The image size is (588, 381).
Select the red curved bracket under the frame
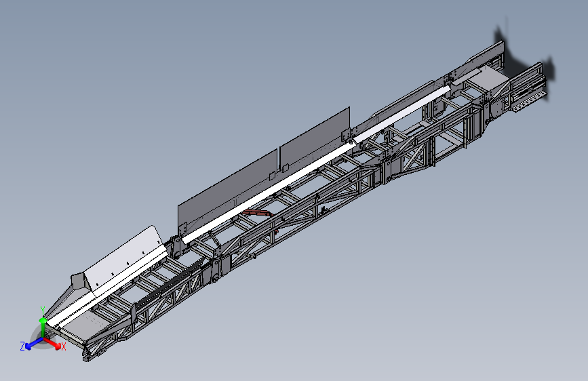tap(258, 214)
